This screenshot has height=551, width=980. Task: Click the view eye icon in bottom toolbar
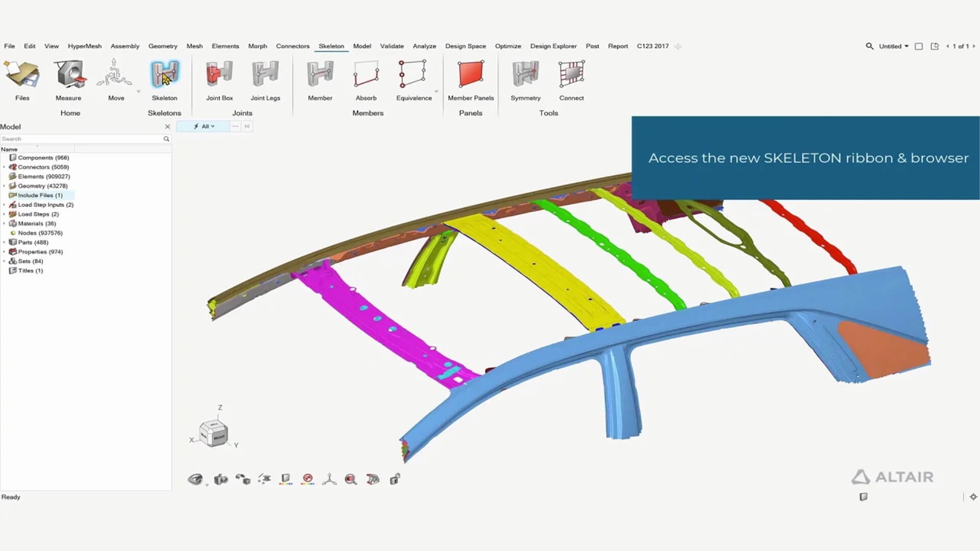(x=195, y=479)
